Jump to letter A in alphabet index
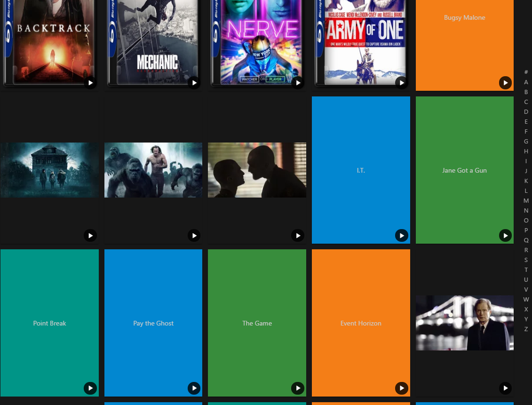The height and width of the screenshot is (405, 532). click(x=526, y=82)
